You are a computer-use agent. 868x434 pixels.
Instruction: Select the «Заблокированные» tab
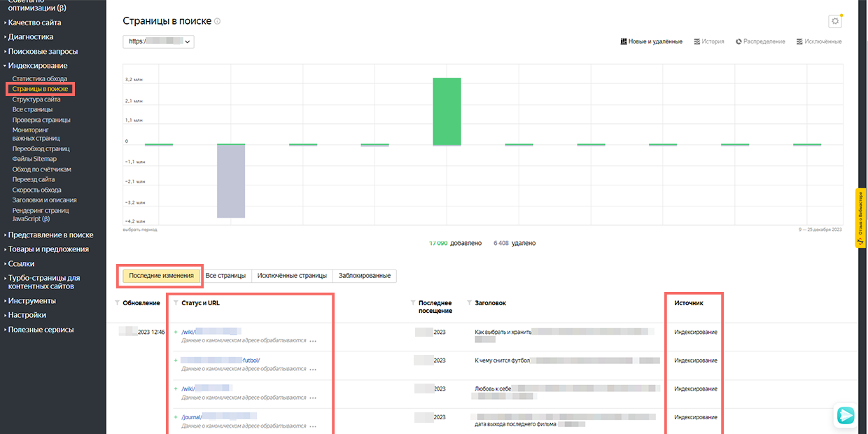coord(365,276)
